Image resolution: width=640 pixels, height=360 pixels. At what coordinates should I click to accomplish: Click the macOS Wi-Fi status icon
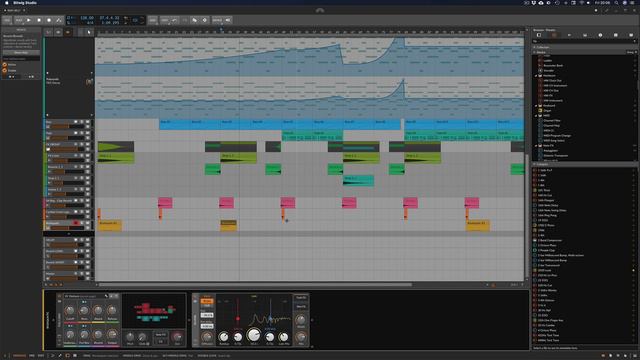(x=581, y=3)
